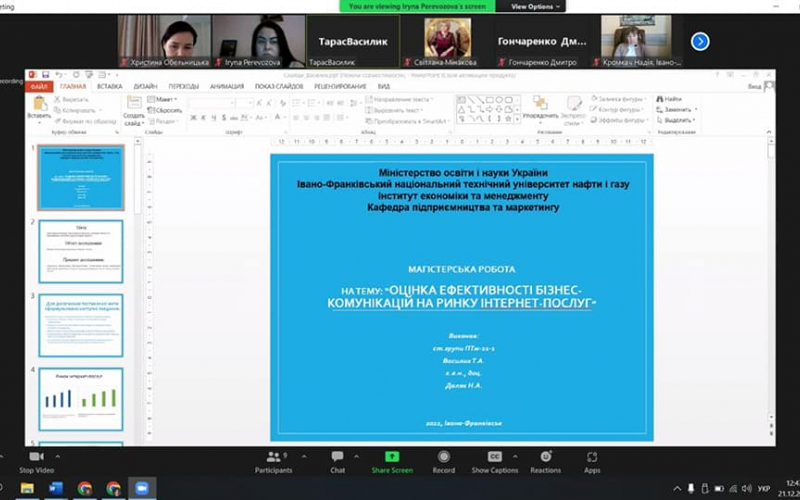Click Экспресс-стили quick styles icon

574,103
